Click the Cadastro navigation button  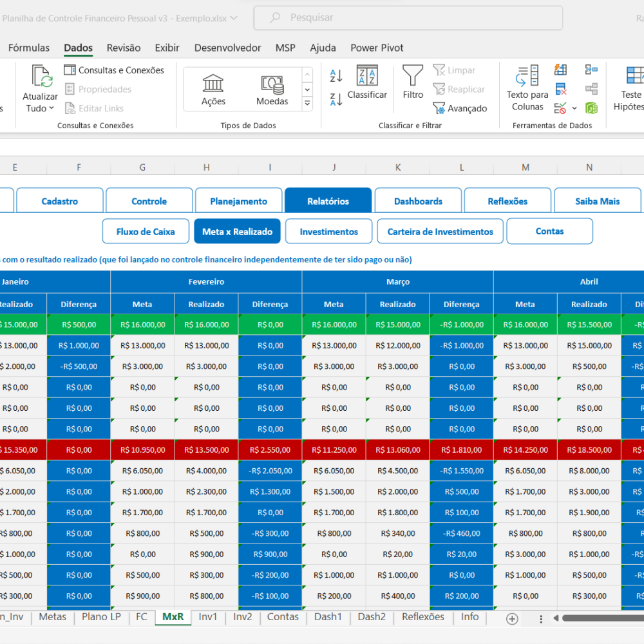(x=59, y=201)
